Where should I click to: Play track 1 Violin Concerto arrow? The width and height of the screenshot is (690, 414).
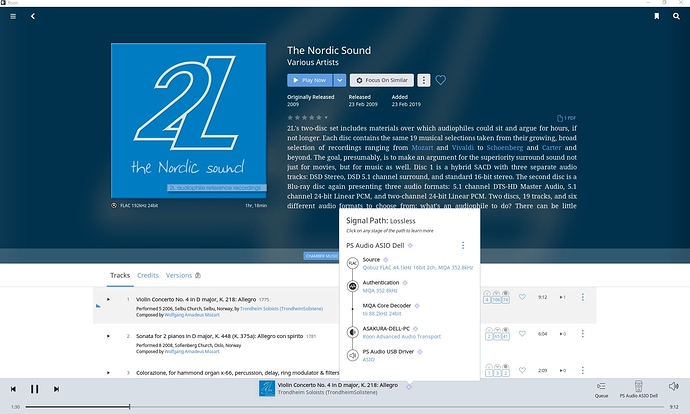point(108,300)
